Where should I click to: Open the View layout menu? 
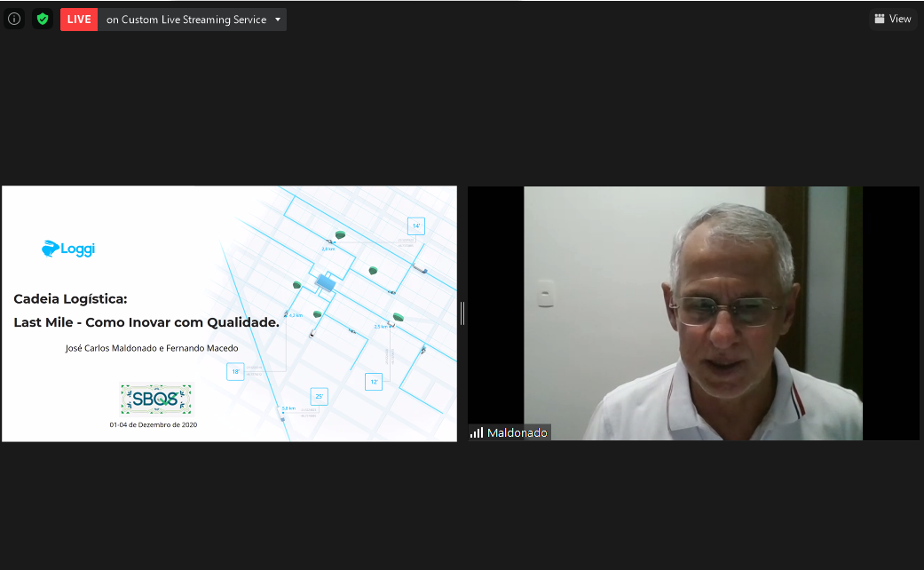(x=892, y=19)
